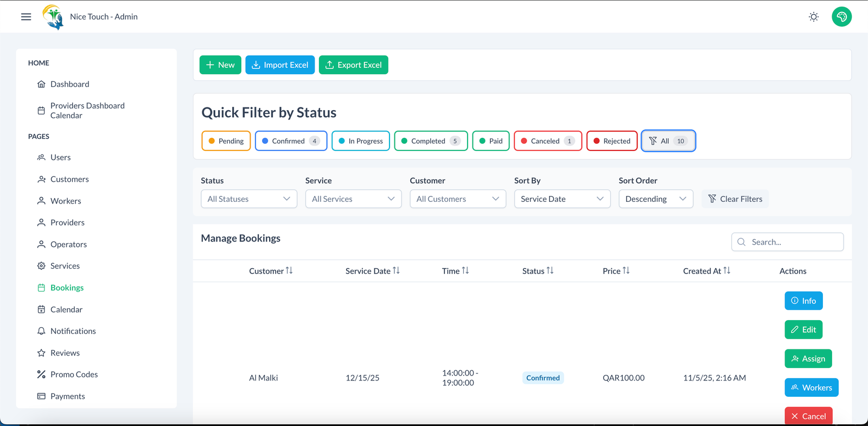The width and height of the screenshot is (868, 426).
Task: Click the Nice Touch logo
Action: (x=53, y=17)
